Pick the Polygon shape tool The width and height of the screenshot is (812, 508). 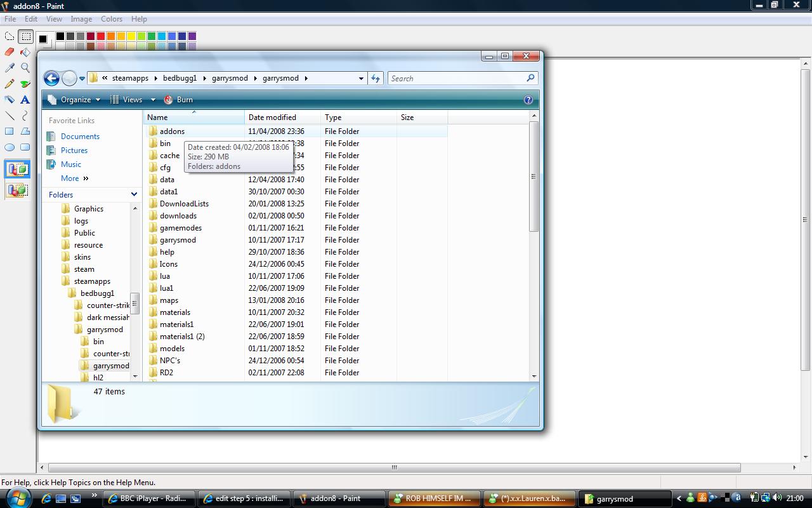coord(25,131)
